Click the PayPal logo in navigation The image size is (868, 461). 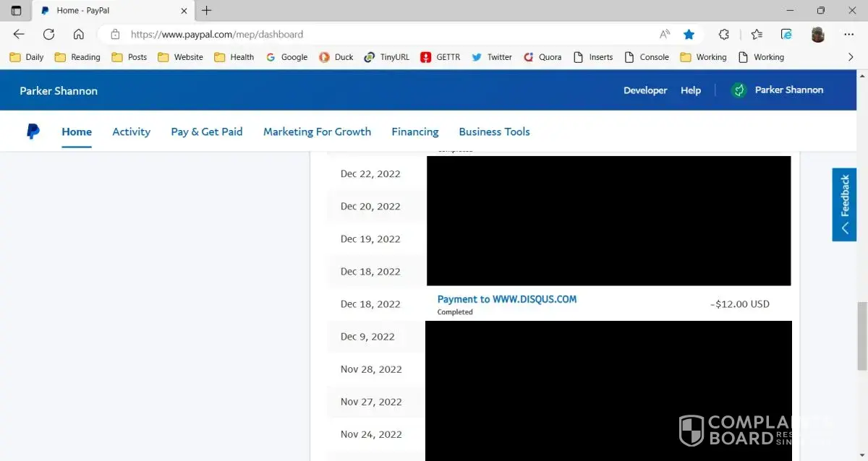33,132
